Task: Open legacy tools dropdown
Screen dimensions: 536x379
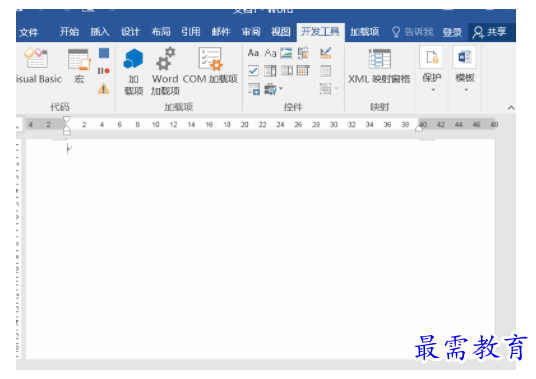Action: (273, 89)
